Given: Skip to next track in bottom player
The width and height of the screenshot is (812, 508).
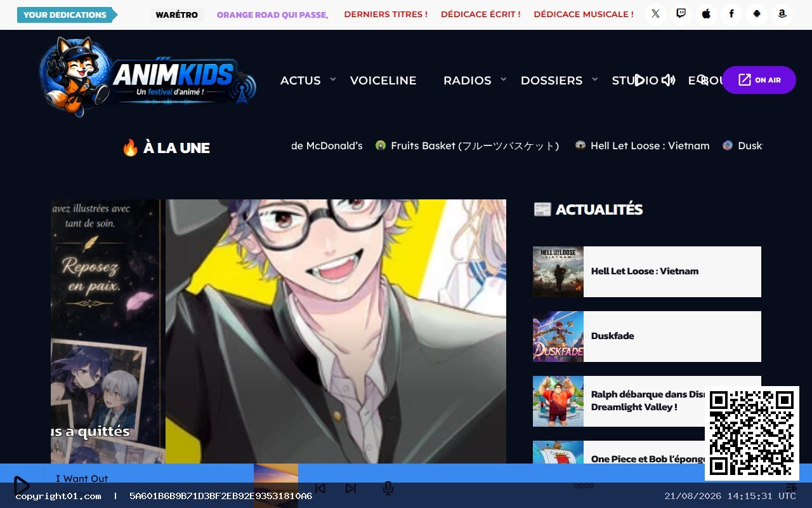Looking at the screenshot, I should 350,488.
